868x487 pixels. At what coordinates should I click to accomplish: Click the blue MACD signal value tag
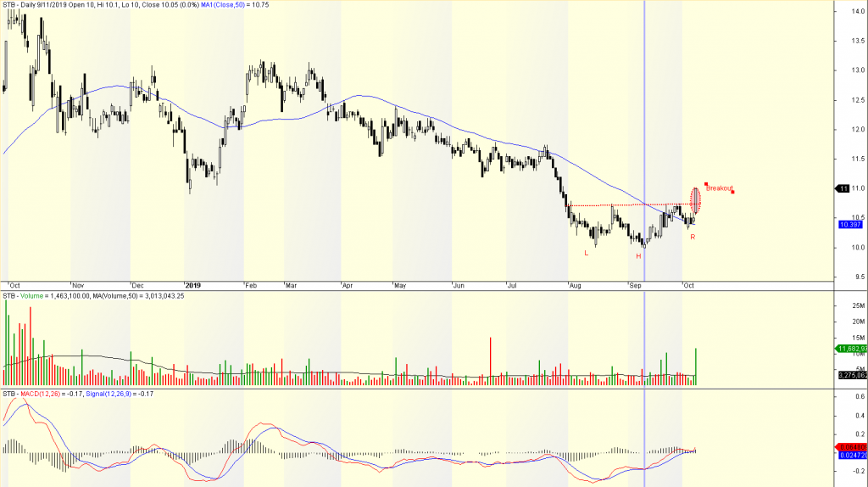[850, 456]
